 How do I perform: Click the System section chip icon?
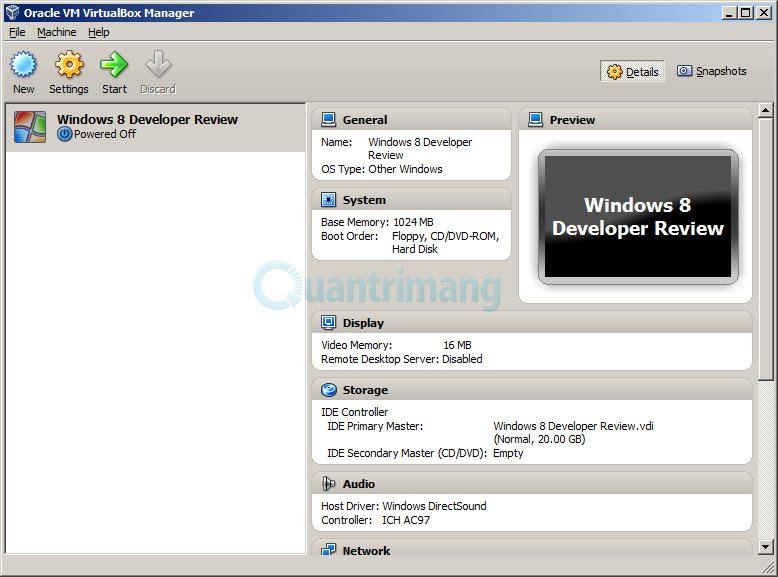point(328,199)
